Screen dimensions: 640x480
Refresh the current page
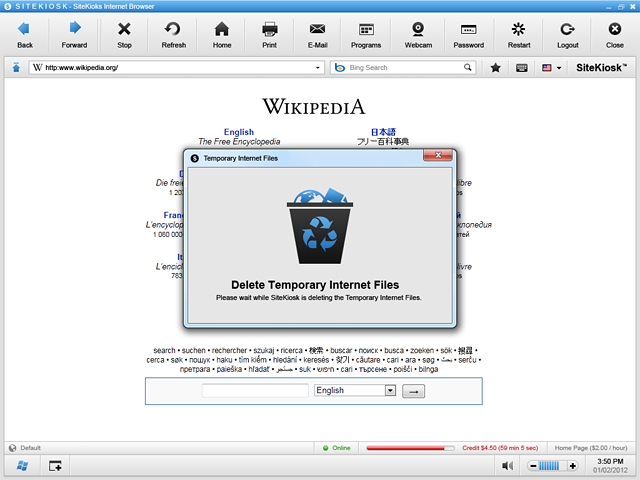tap(173, 35)
